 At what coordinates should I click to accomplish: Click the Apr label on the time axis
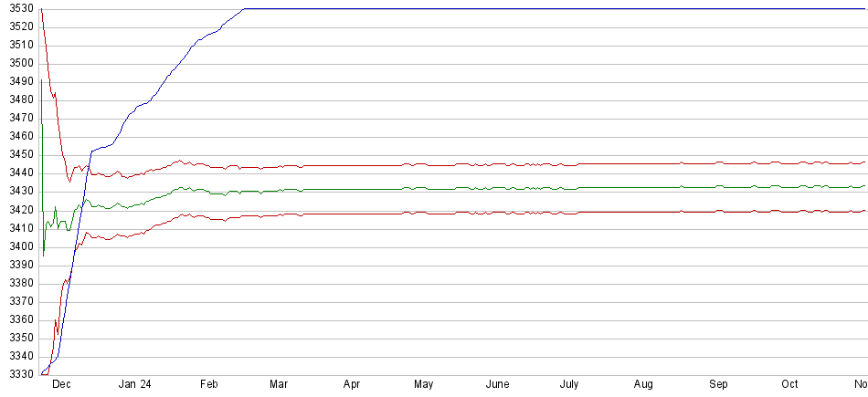(x=352, y=384)
